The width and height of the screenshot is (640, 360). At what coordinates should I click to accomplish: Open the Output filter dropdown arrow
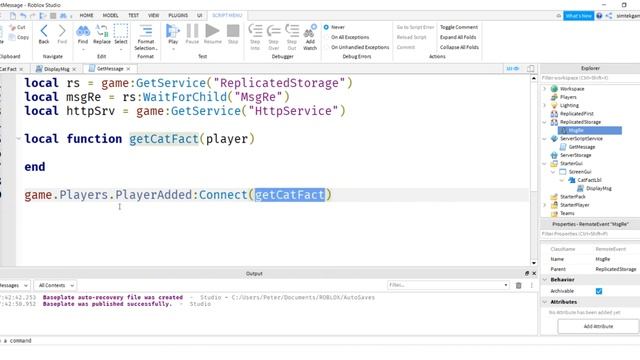pyautogui.click(x=506, y=285)
